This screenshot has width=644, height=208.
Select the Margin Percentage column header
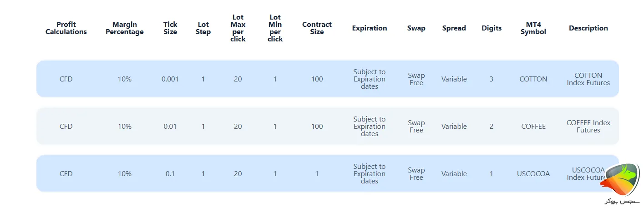[x=124, y=28]
